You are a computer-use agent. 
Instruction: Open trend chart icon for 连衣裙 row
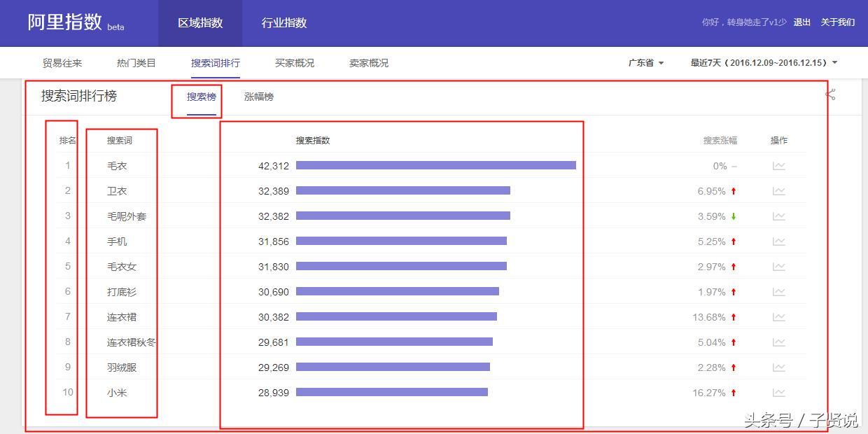[x=778, y=317]
